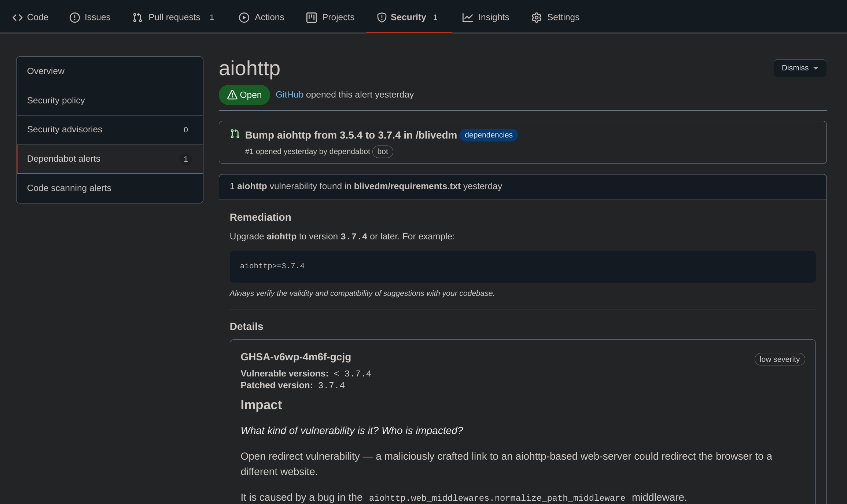847x504 pixels.
Task: Click the Security shield icon
Action: point(382,18)
